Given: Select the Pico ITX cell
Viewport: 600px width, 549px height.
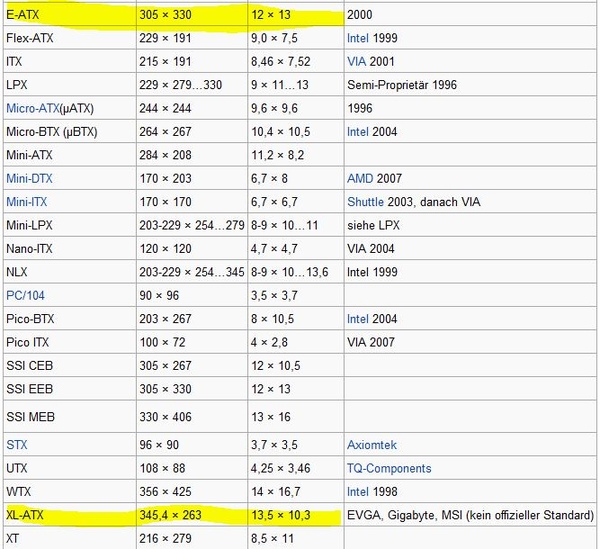Looking at the screenshot, I should (x=70, y=342).
